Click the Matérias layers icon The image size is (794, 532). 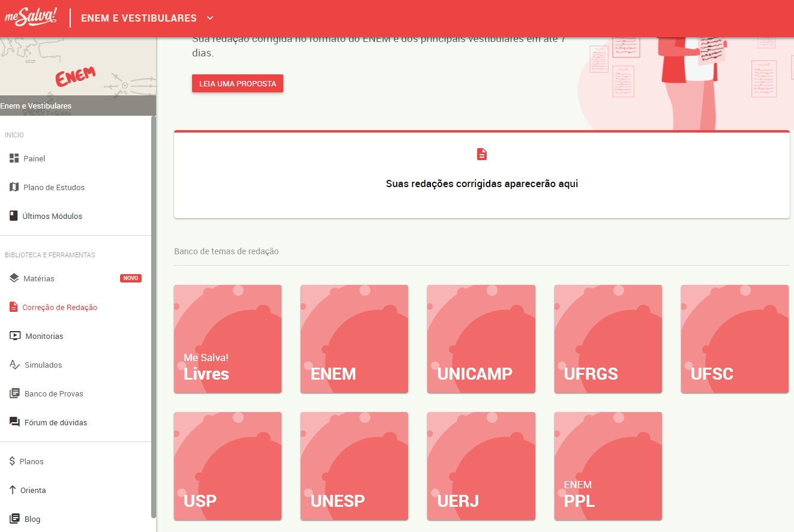(x=14, y=278)
